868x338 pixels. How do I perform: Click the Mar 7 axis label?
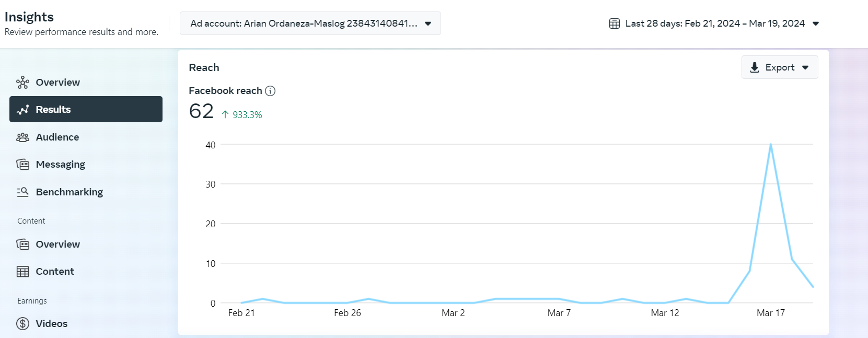(x=559, y=313)
